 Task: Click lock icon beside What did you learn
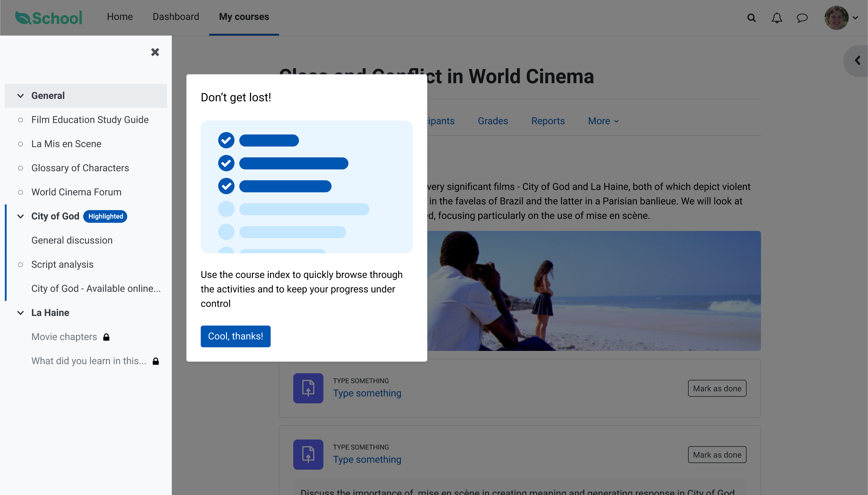(156, 361)
